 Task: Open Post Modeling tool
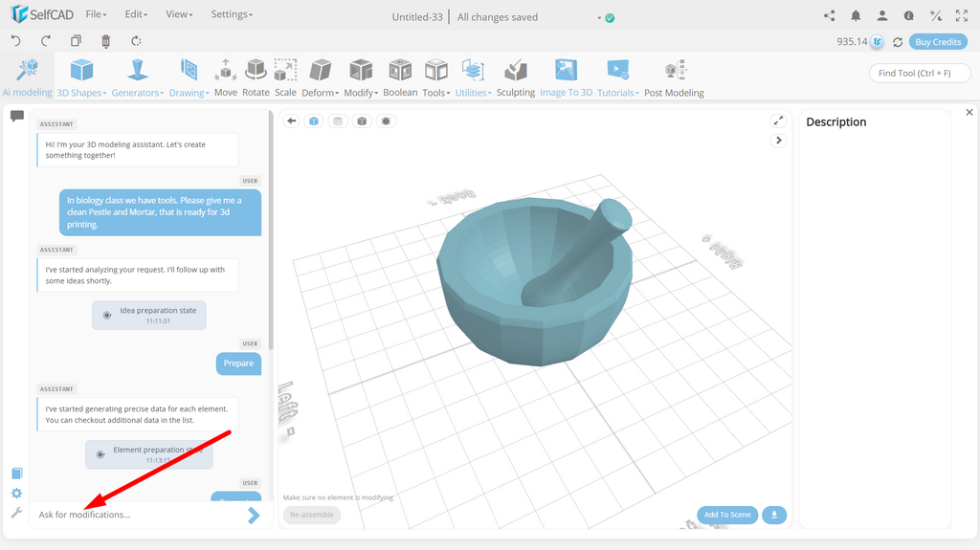[674, 77]
